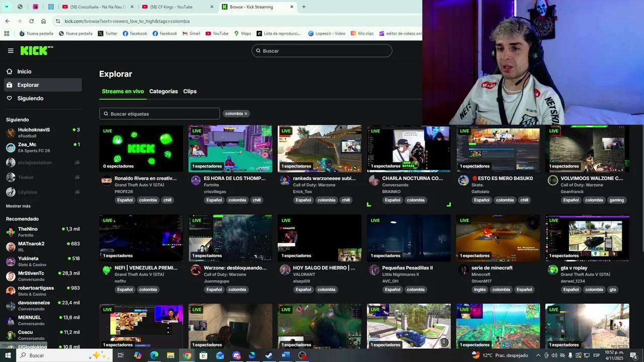Screen dimensions: 644x362
Task: Go back in browser history
Action: click(7, 21)
